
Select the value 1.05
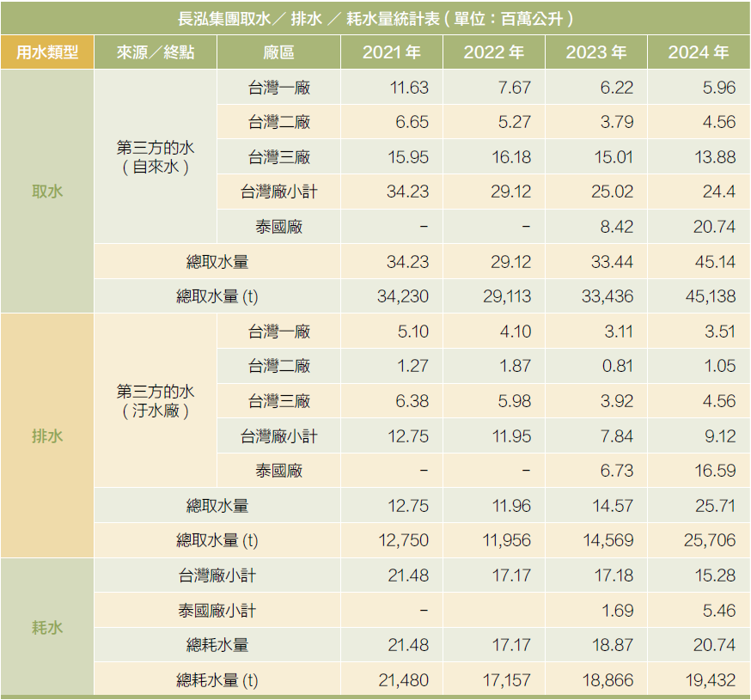click(720, 366)
